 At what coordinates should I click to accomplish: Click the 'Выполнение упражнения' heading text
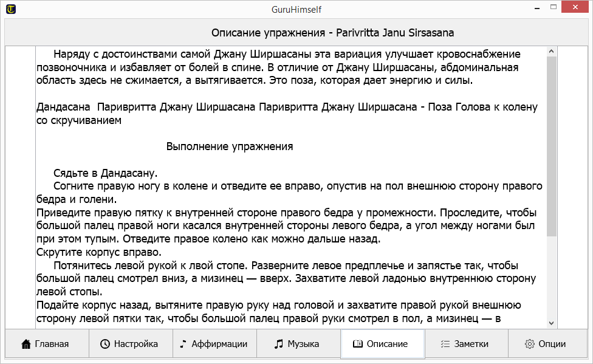coord(230,146)
